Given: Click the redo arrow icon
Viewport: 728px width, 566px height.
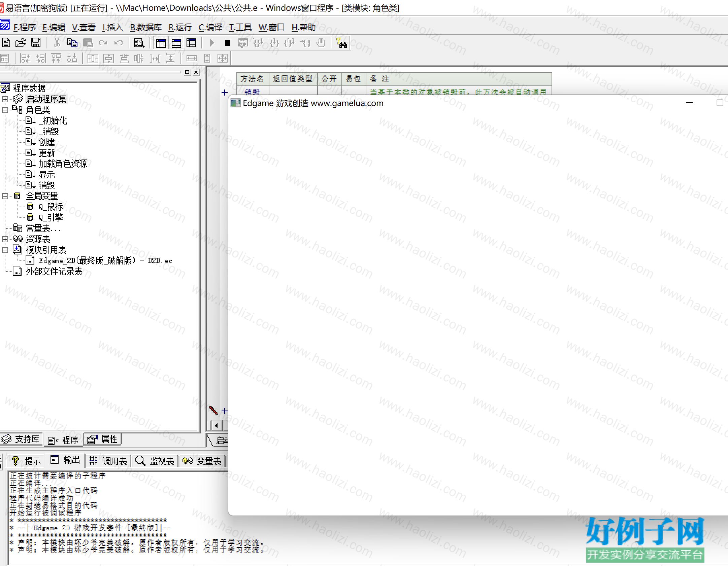Looking at the screenshot, I should (103, 43).
